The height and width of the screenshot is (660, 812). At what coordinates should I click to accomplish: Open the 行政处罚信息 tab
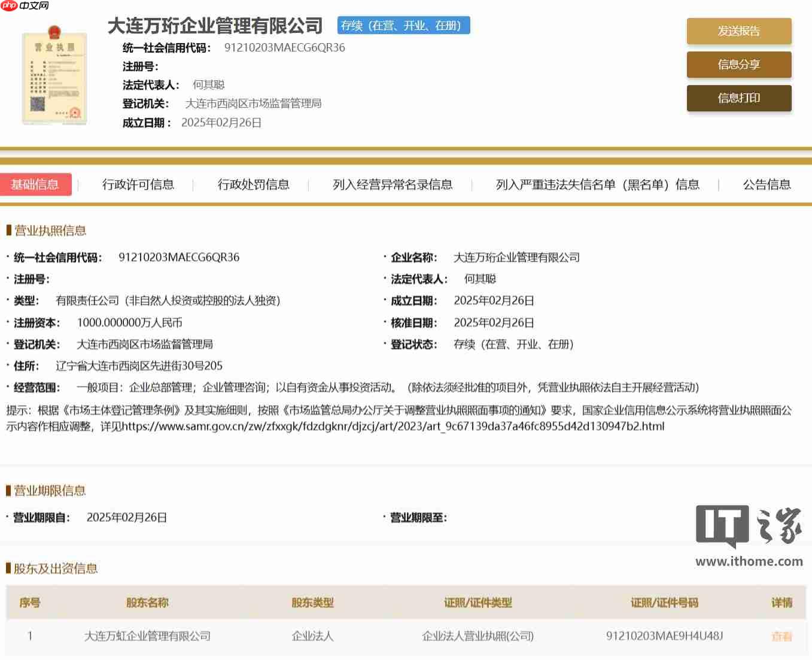pyautogui.click(x=253, y=185)
